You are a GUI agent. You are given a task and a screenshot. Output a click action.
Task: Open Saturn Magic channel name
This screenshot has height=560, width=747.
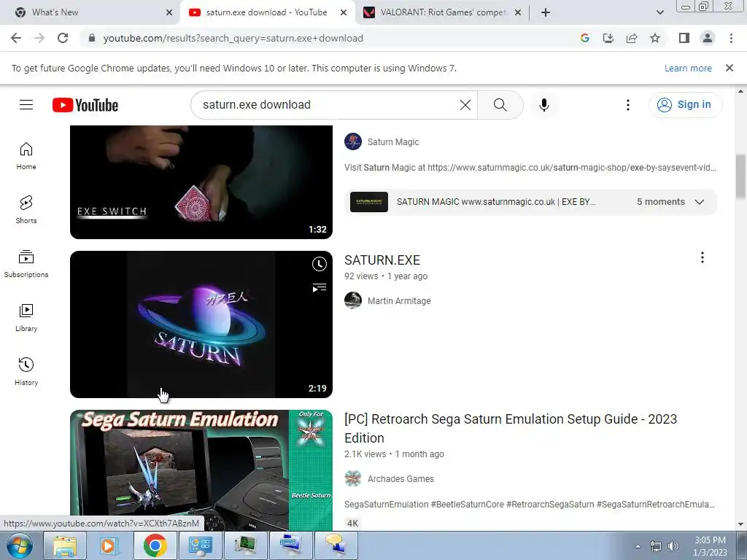click(x=393, y=142)
